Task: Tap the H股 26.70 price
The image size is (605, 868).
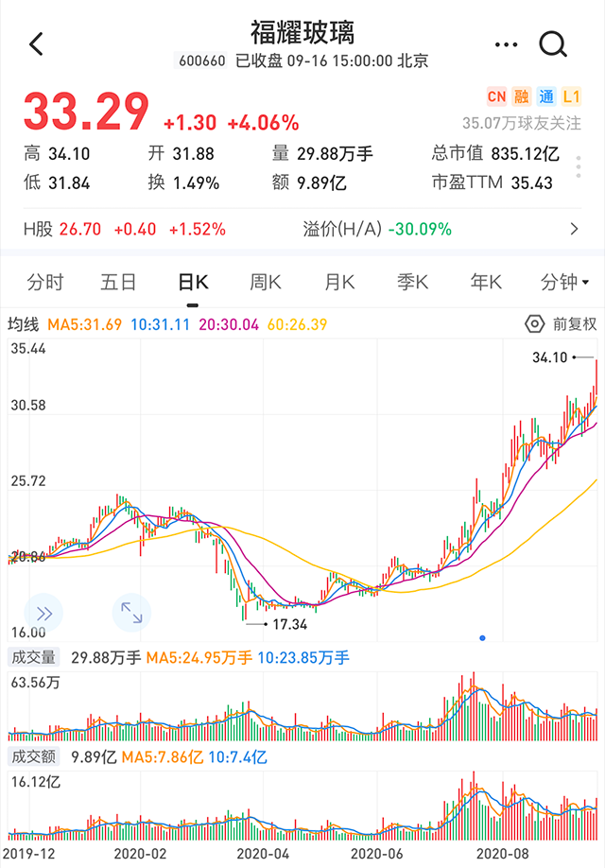Action: [80, 229]
